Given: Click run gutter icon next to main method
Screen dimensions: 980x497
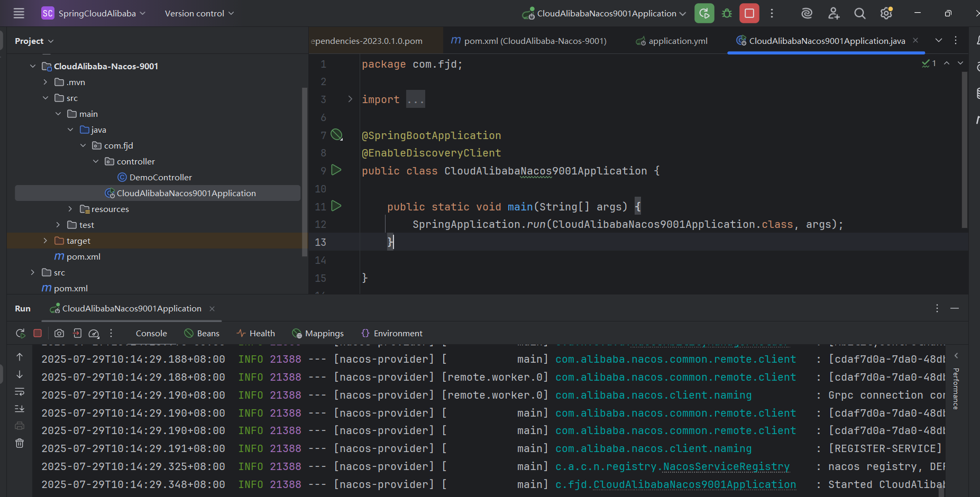Looking at the screenshot, I should [x=336, y=206].
